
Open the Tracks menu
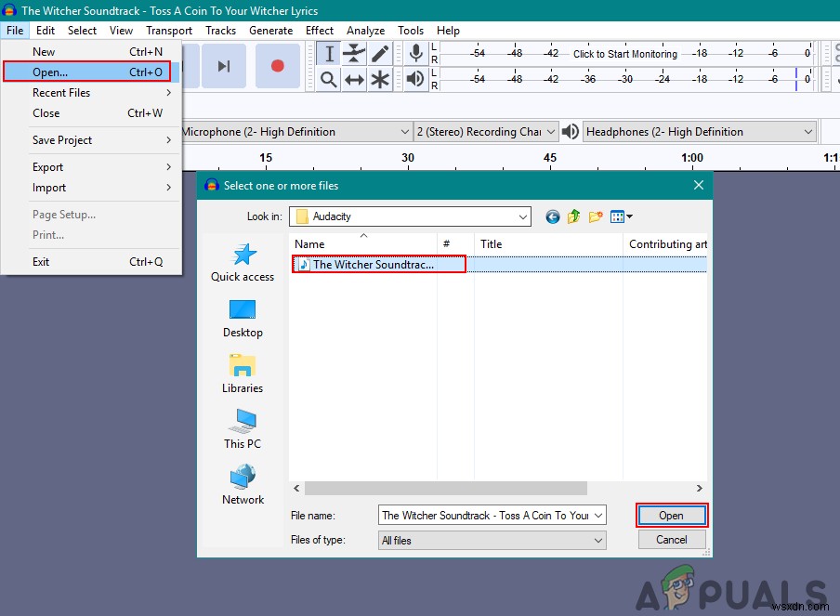(x=221, y=31)
